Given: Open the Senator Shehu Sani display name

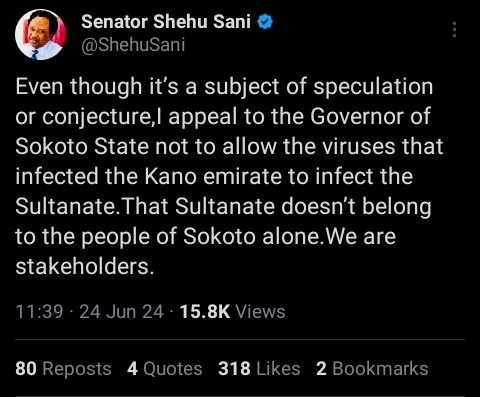Looking at the screenshot, I should (x=166, y=22).
